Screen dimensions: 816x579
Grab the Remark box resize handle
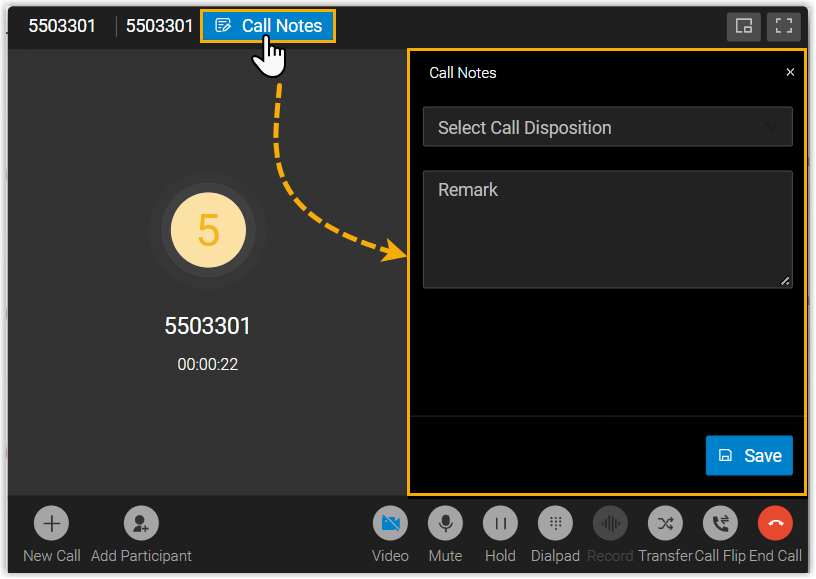[x=785, y=281]
